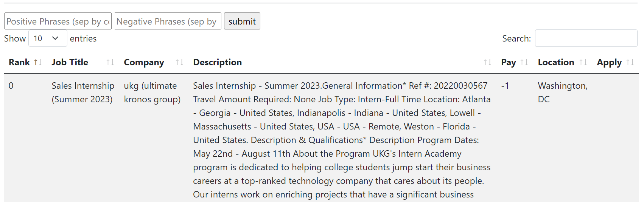Click the Location column header label
Image resolution: width=644 pixels, height=202 pixels.
tap(556, 62)
